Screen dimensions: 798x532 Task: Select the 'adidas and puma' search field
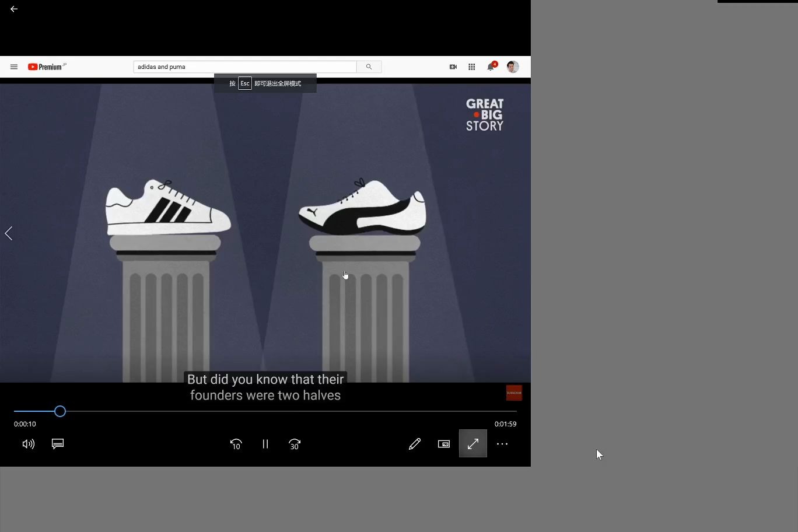(245, 67)
